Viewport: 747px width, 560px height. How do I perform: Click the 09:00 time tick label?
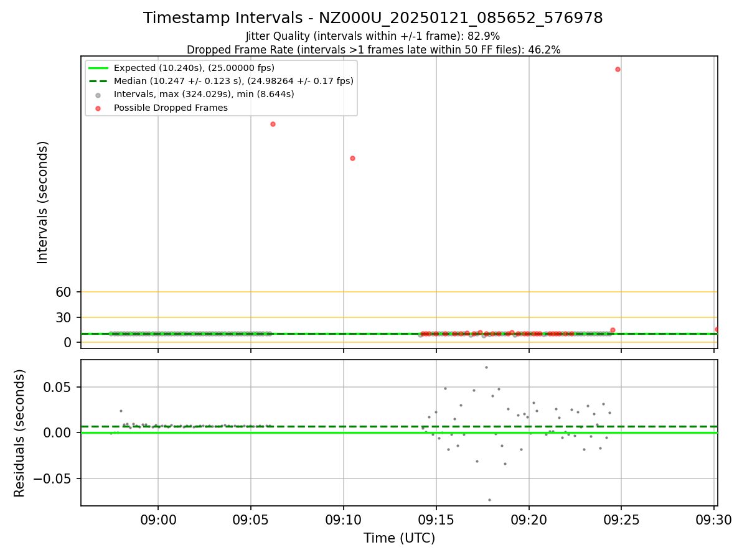[158, 520]
